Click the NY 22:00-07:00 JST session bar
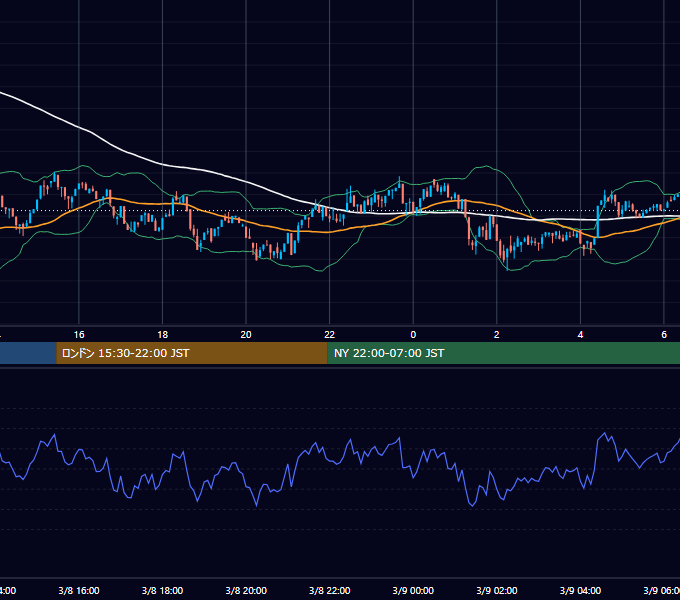680x600 pixels. coord(503,353)
